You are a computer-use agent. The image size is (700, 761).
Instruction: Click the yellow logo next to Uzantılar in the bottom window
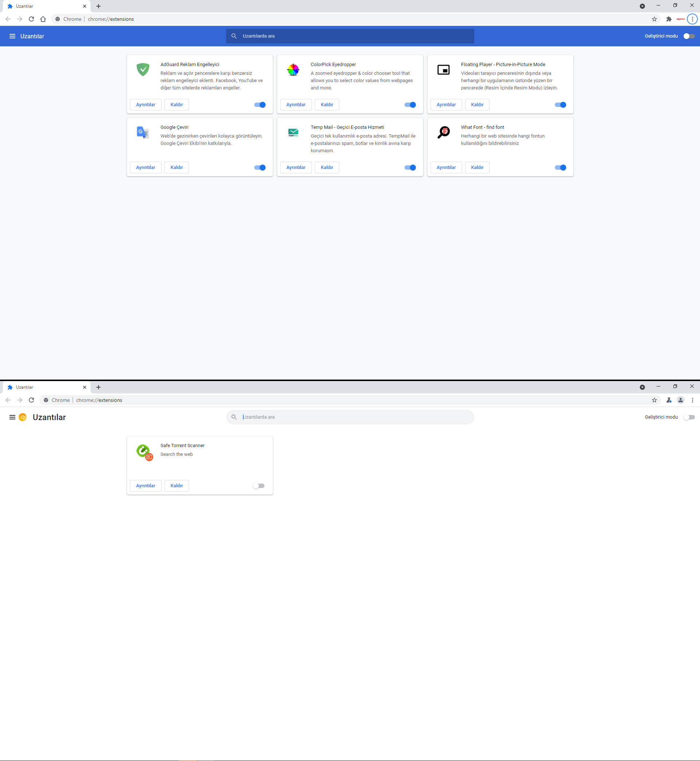(23, 417)
